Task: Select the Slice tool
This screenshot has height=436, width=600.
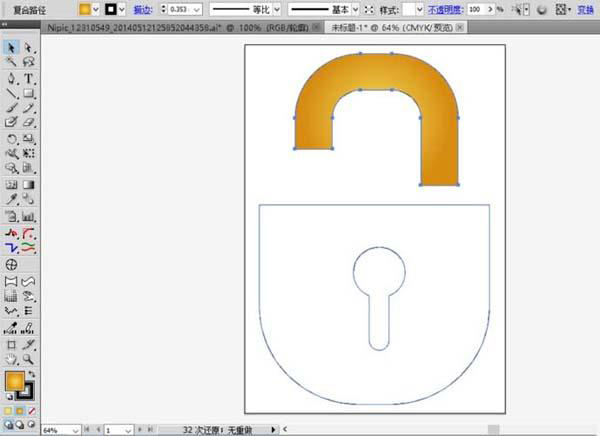Action: coord(28,345)
